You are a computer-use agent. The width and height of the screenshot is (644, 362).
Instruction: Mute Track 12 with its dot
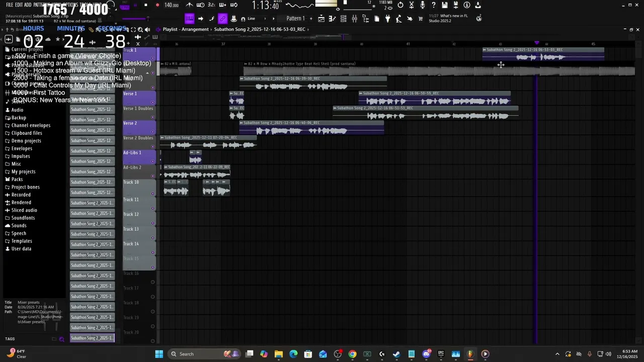[153, 223]
